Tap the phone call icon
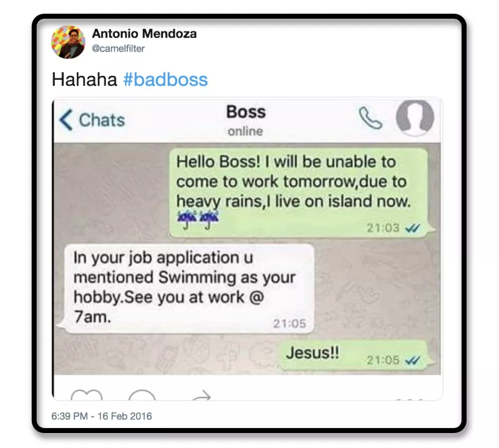Viewport: 499px width, 448px height. coord(370,118)
